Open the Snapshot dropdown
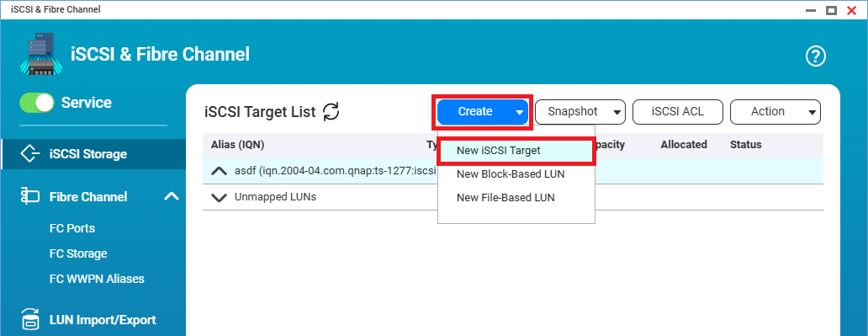 [580, 111]
